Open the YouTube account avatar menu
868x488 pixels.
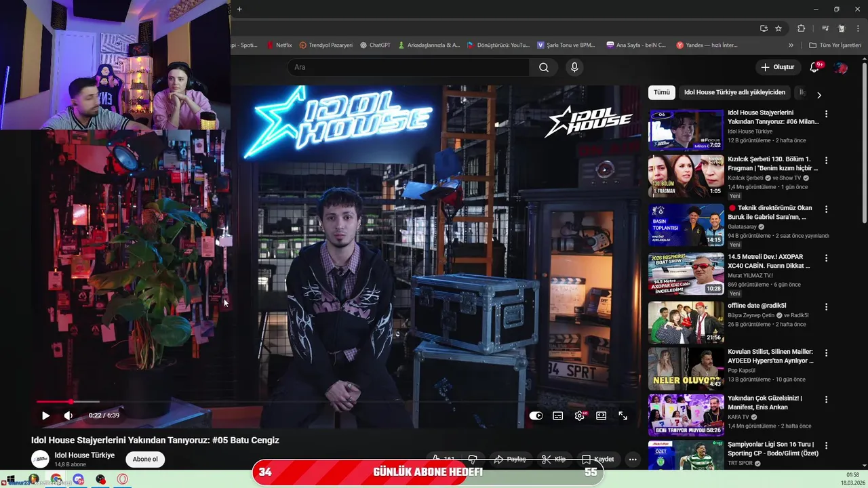tap(841, 68)
